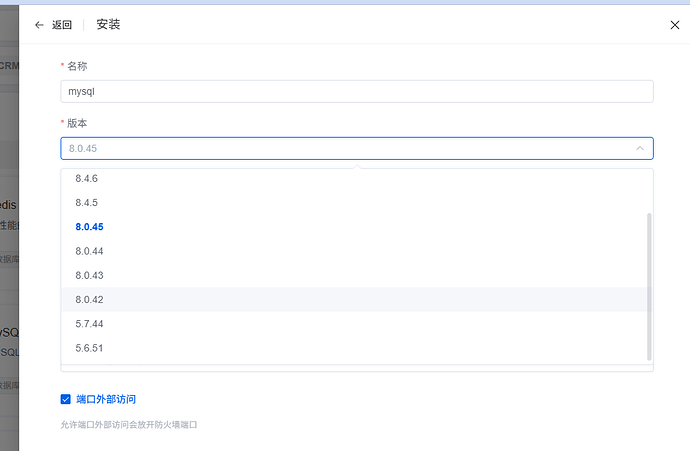Viewport: 690px width, 451px height.
Task: Choose the highlighted 8.0.45 option
Action: tap(89, 227)
